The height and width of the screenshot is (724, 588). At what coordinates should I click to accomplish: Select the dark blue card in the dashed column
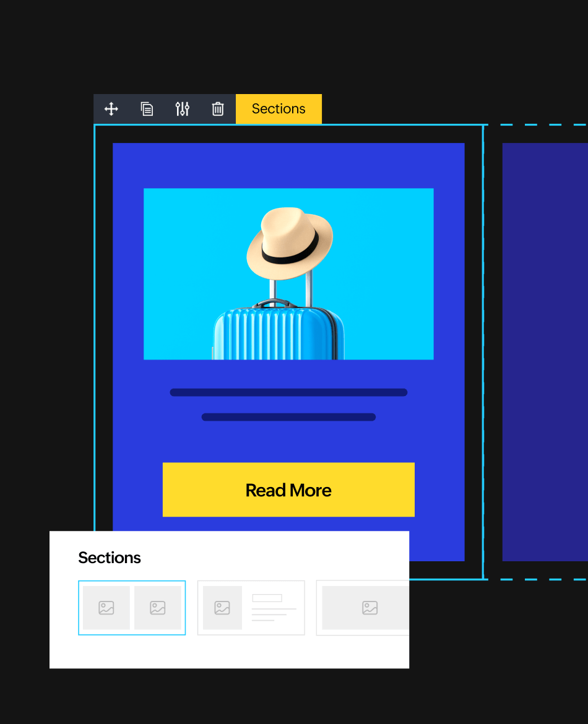click(x=545, y=351)
